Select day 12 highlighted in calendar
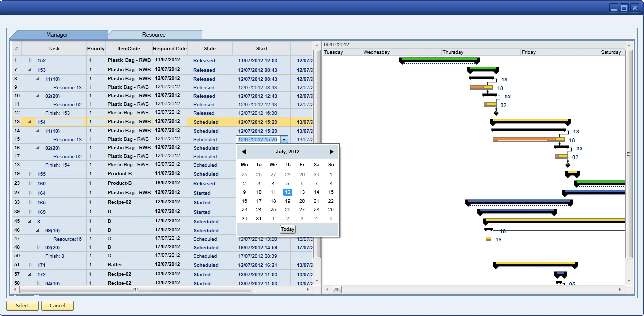 pos(287,192)
